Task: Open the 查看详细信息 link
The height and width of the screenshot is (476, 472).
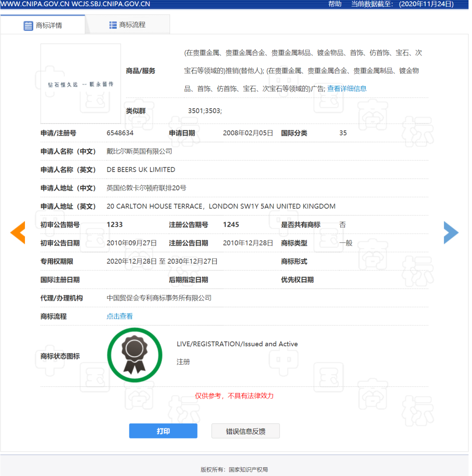Action: tap(347, 88)
